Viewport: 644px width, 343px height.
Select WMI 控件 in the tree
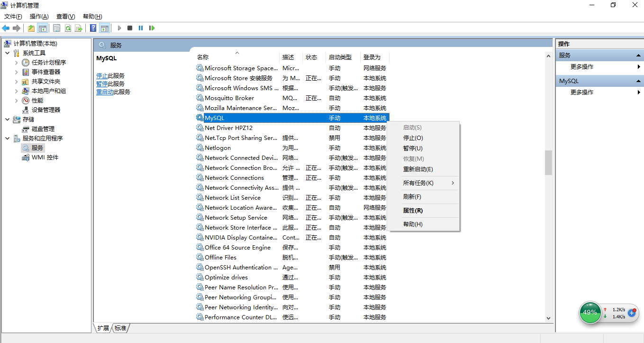45,158
